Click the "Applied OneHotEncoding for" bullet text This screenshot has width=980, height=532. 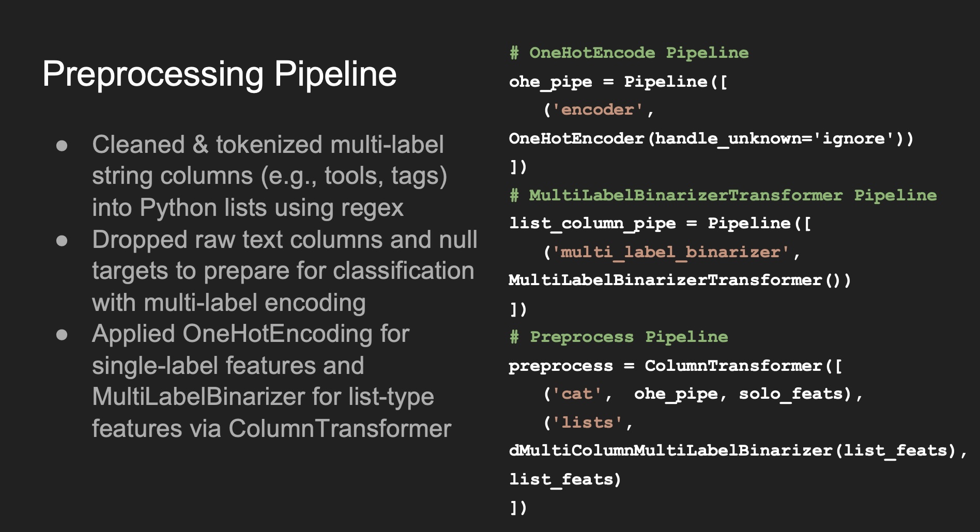[x=251, y=334]
